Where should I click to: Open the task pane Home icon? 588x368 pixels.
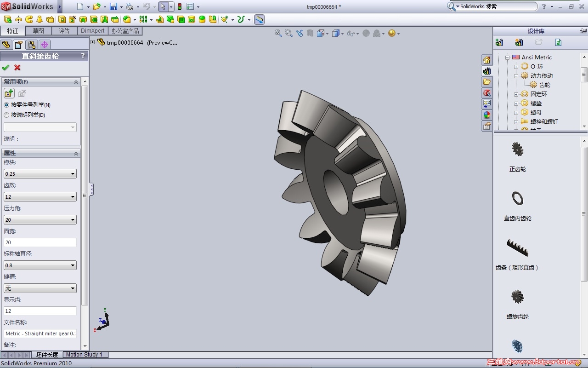point(486,60)
